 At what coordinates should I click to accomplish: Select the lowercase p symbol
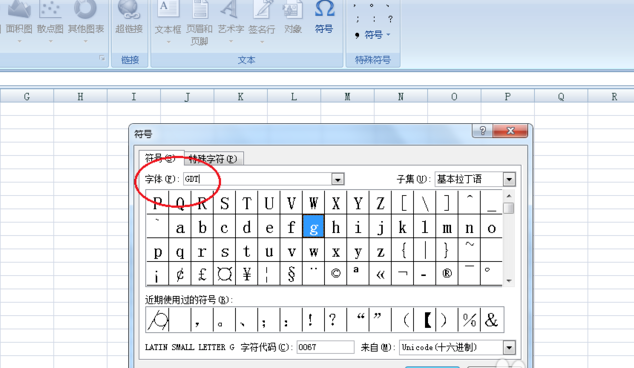[158, 250]
